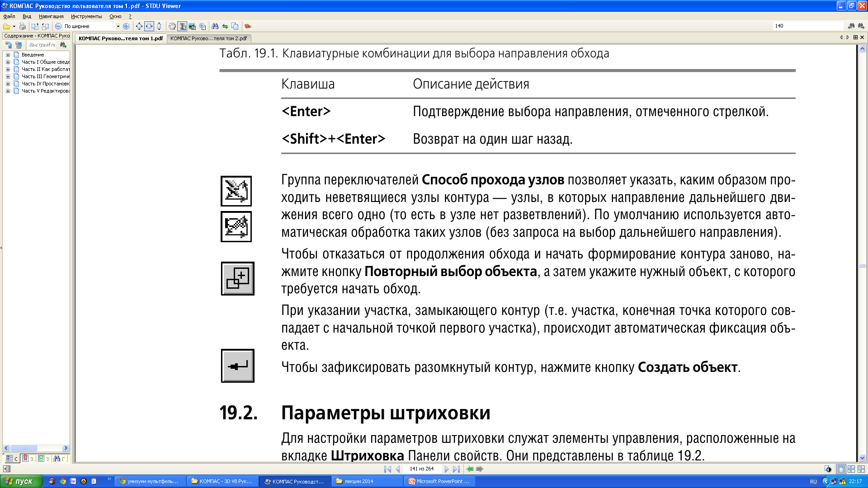Switch to Microsoft PowerPoint in taskbar
Viewport: 868px width, 488px height.
[439, 481]
